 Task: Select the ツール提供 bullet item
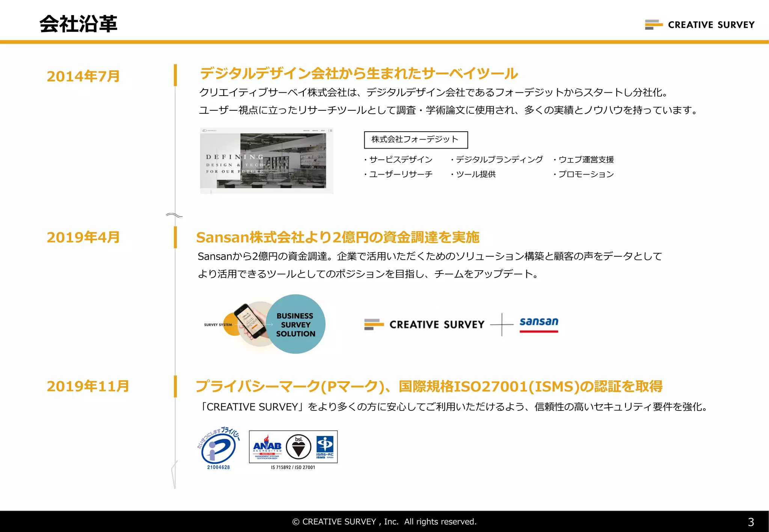click(x=473, y=174)
